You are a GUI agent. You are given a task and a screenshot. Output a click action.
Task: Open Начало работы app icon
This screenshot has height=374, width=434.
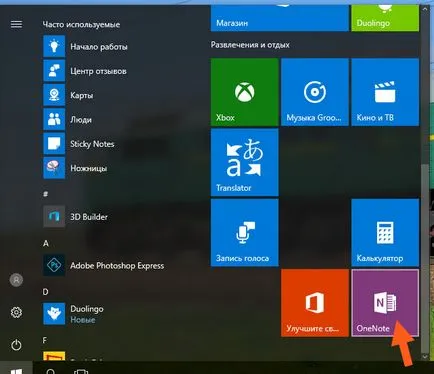(54, 47)
